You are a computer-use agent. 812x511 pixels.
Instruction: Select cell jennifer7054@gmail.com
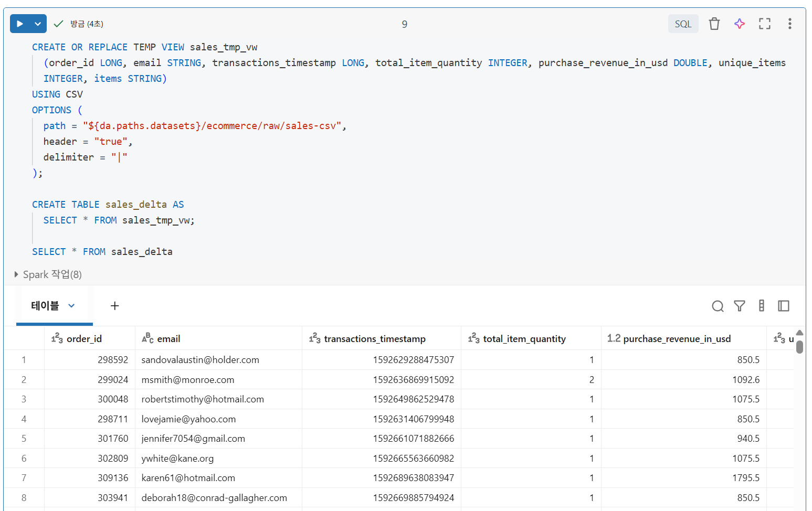click(x=218, y=439)
